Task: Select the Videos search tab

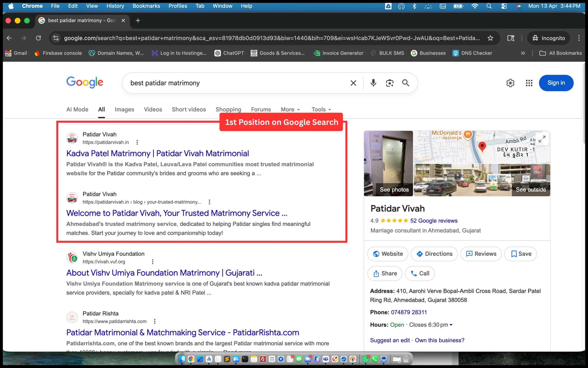Action: 153,109
